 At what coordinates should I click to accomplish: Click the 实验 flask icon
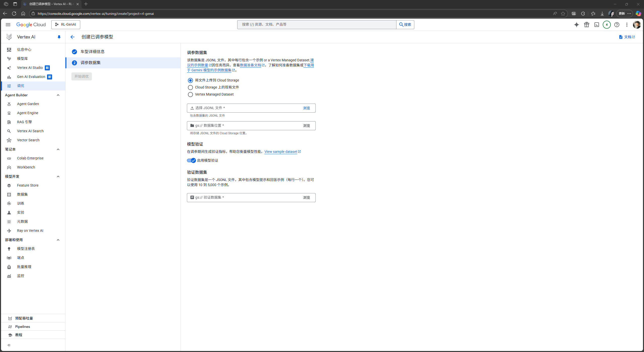(x=9, y=212)
